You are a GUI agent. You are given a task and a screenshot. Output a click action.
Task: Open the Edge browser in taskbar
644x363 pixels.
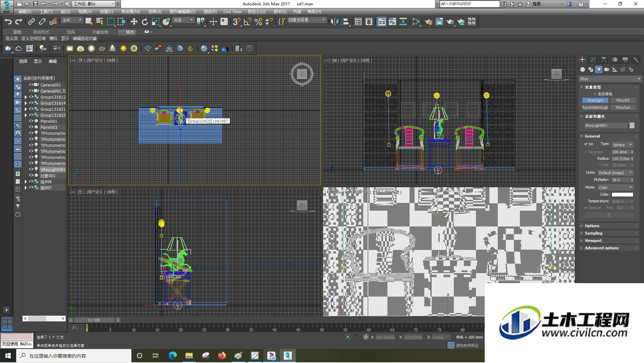(x=172, y=356)
